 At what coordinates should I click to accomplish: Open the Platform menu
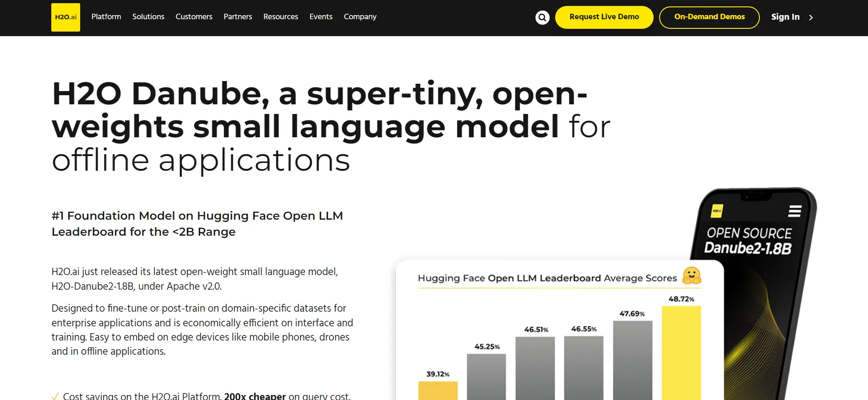tap(106, 16)
